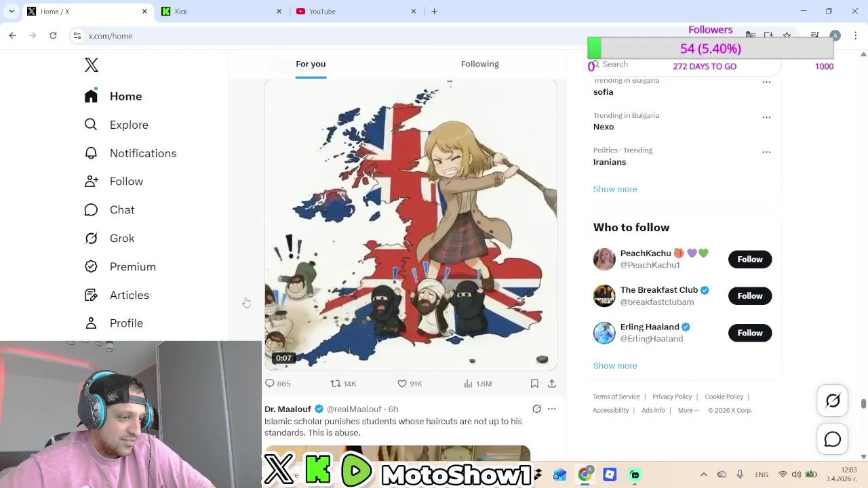The height and width of the screenshot is (488, 868).
Task: Show more trends link
Action: click(615, 189)
